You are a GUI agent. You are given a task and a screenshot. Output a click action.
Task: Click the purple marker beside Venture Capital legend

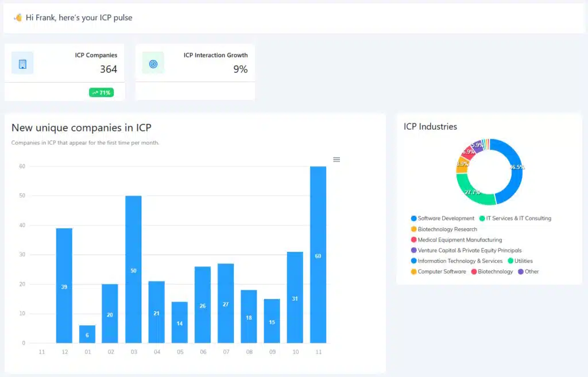[414, 251]
